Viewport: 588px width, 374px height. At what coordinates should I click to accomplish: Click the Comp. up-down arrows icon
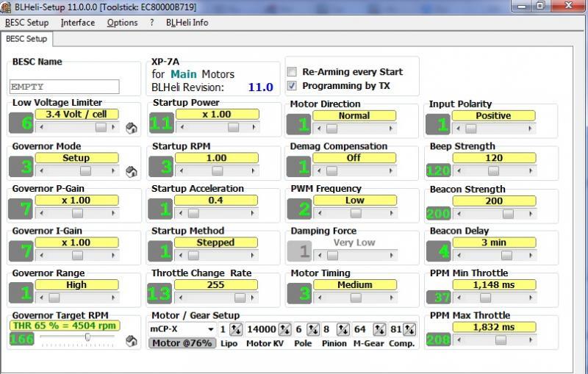click(409, 330)
